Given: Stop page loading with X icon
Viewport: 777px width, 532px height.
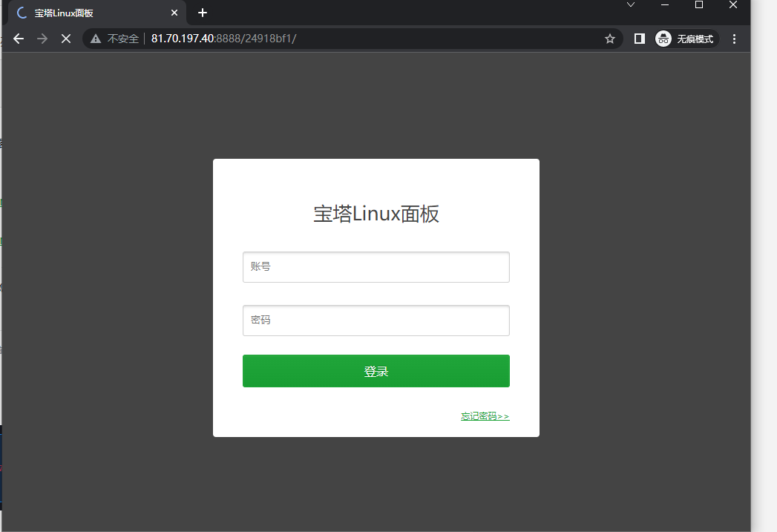Looking at the screenshot, I should click(x=66, y=39).
